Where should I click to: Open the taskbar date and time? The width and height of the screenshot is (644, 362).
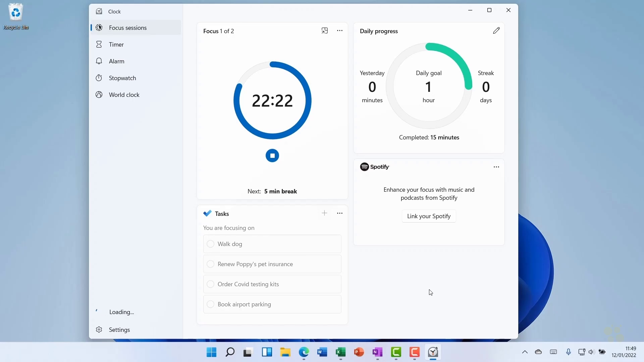(x=624, y=352)
